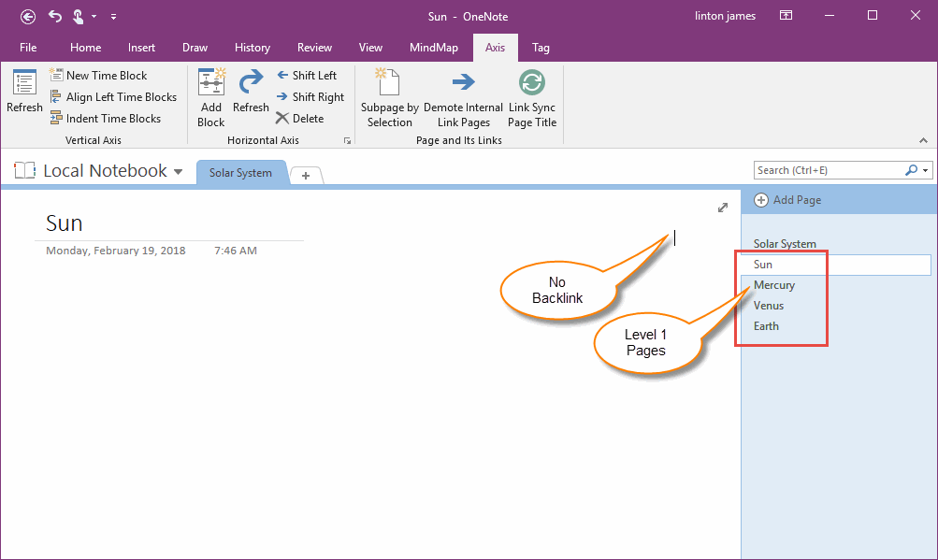Go to the Review tab

[x=314, y=48]
